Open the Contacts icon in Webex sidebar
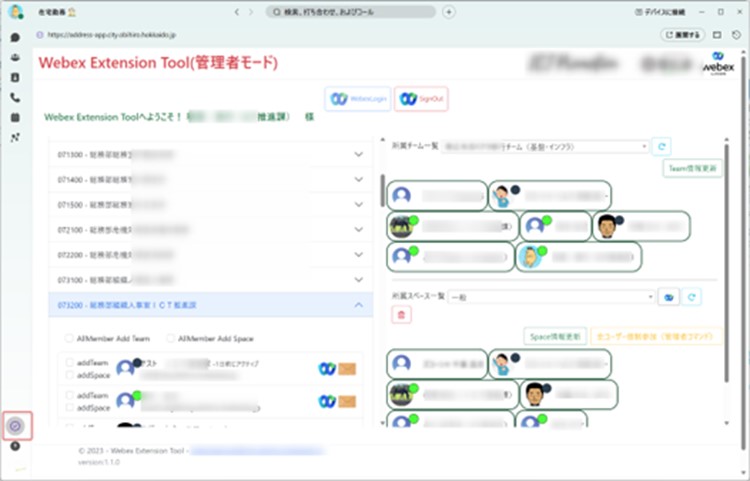Image resolution: width=750 pixels, height=481 pixels. point(15,77)
